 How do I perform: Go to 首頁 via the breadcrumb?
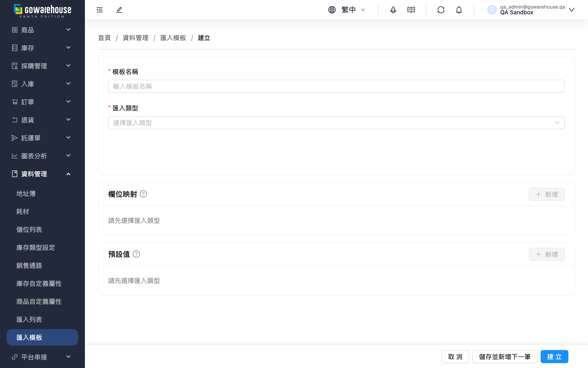[105, 38]
